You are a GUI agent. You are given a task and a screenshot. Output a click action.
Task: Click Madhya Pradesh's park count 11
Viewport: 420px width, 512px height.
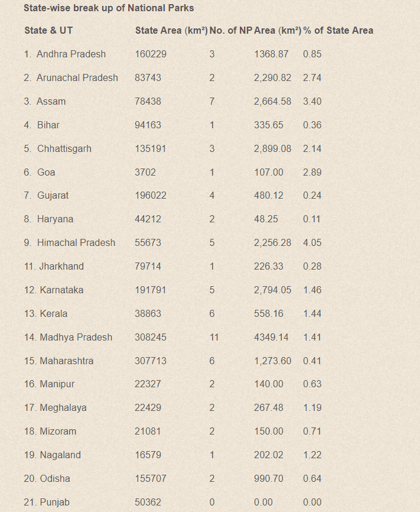pyautogui.click(x=214, y=337)
